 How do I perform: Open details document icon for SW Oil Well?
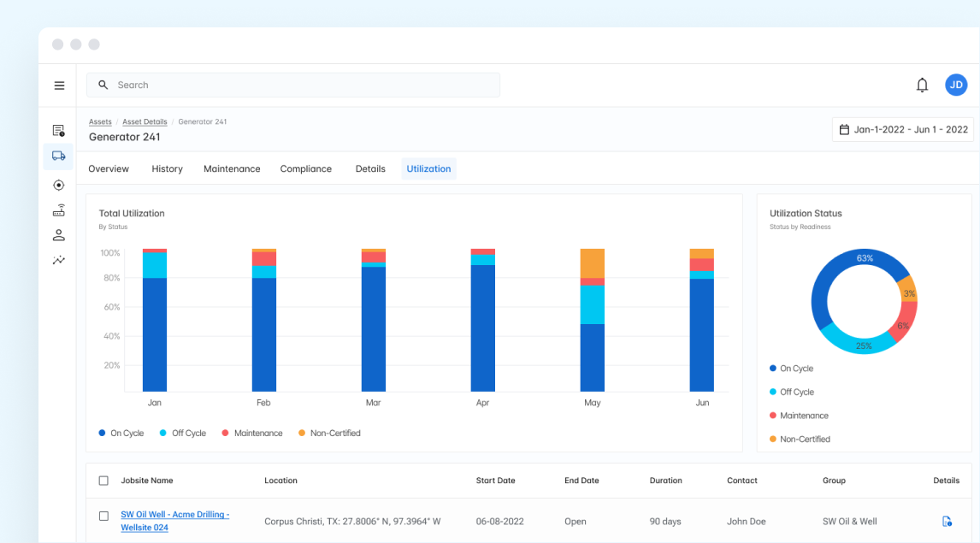[x=946, y=522]
